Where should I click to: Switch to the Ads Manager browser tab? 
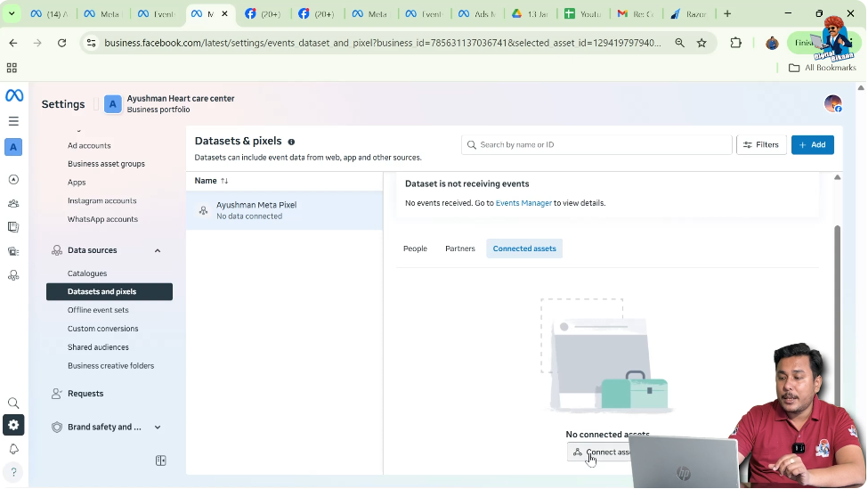click(477, 14)
